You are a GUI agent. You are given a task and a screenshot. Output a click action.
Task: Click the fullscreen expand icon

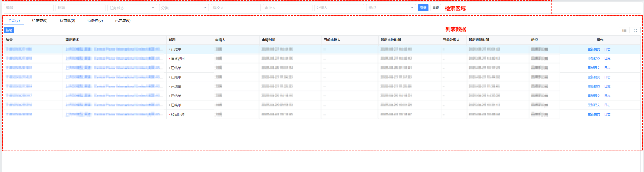(x=635, y=30)
